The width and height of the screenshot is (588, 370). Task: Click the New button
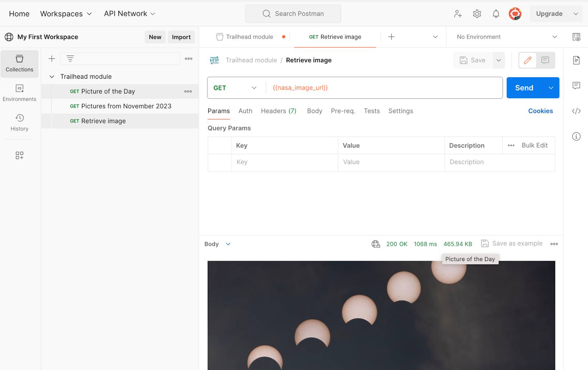(x=155, y=37)
